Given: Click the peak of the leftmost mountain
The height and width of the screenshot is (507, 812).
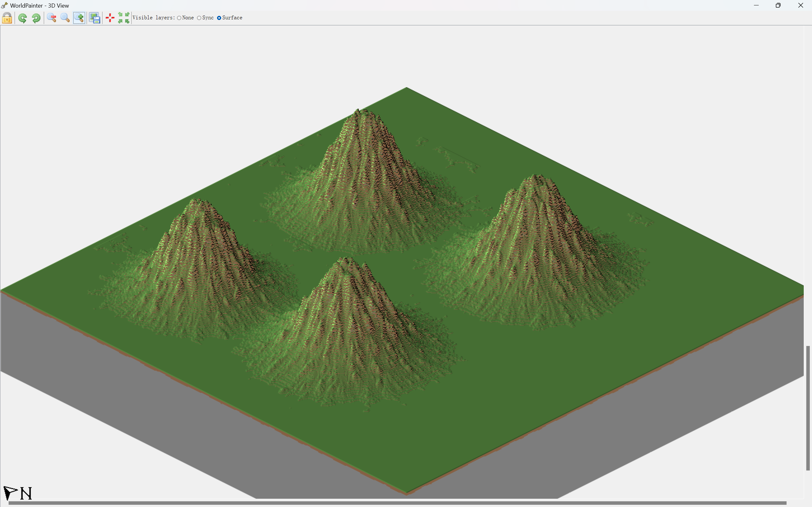Looking at the screenshot, I should [198, 201].
